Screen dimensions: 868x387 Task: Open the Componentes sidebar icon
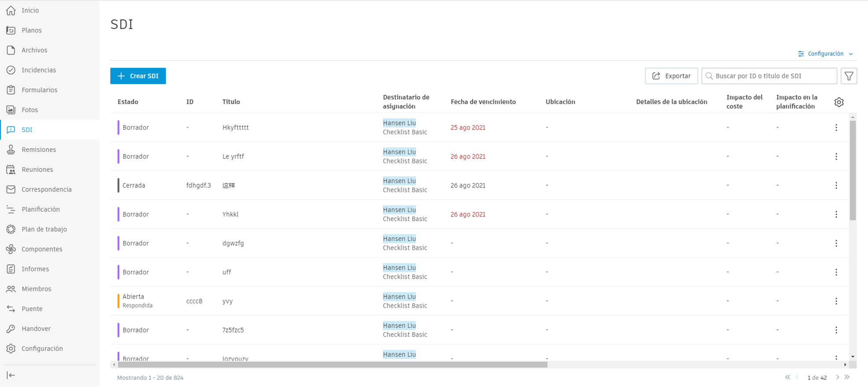pos(11,249)
